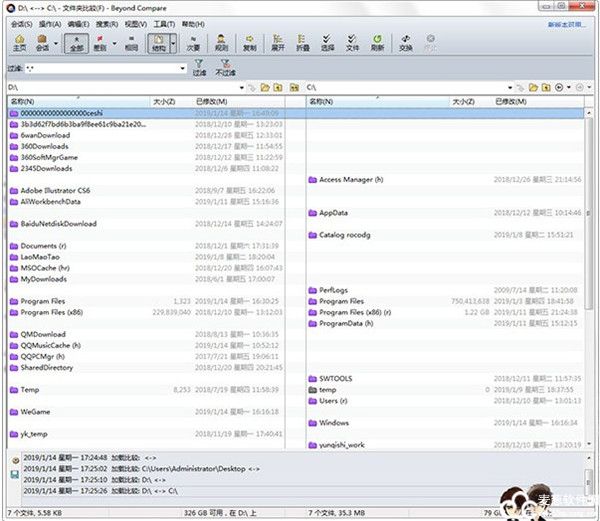Sort left pane by 大小(Z) column
Screen dimensions: 600x521
click(x=171, y=101)
